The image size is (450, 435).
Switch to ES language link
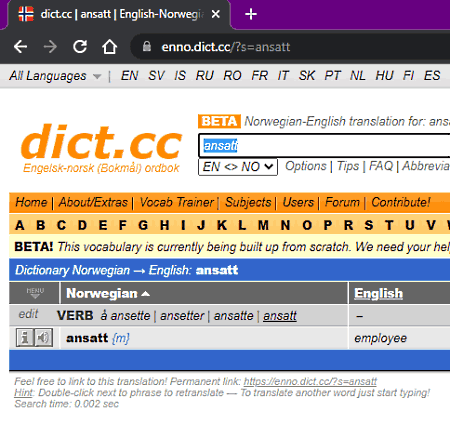coord(432,76)
